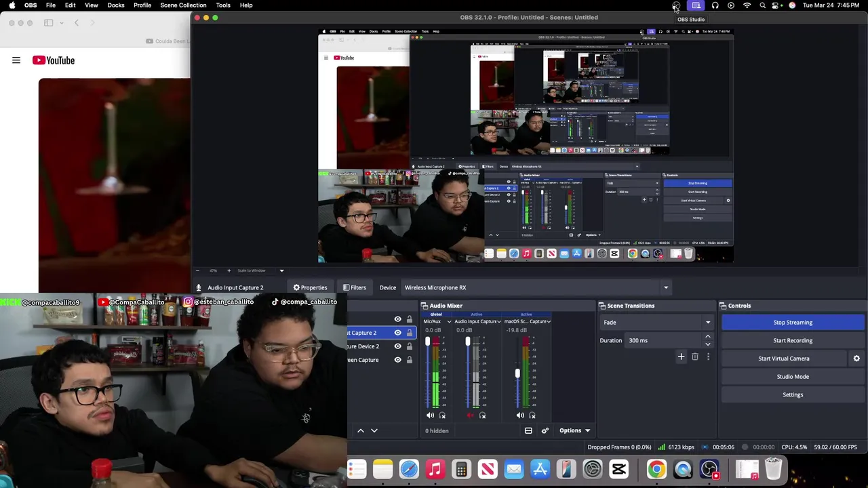Toggle monitoring headphone icon for Audio Input Capture
This screenshot has height=488, width=868.
482,415
